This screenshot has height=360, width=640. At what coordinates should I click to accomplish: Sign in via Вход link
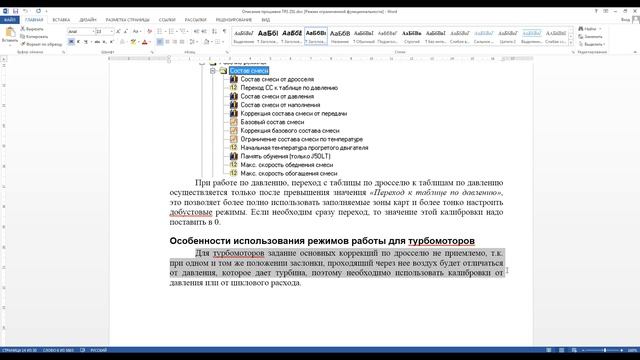point(625,20)
